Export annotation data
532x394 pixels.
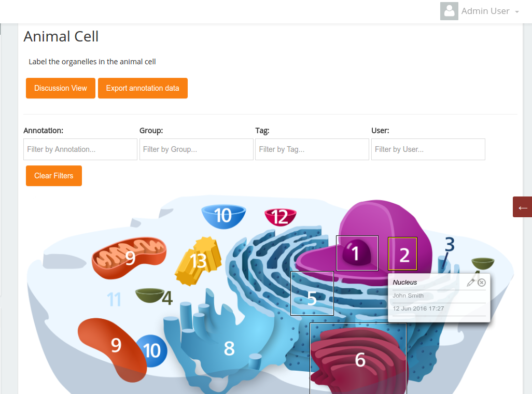(x=143, y=88)
